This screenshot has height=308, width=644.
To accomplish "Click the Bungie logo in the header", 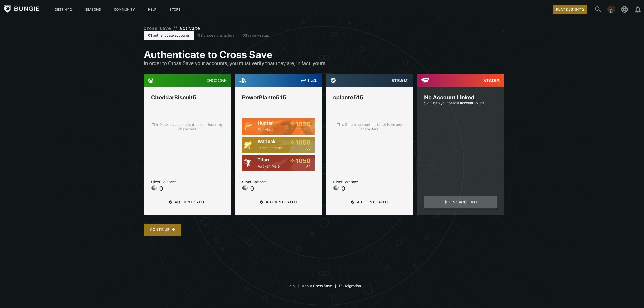I will 22,9.
